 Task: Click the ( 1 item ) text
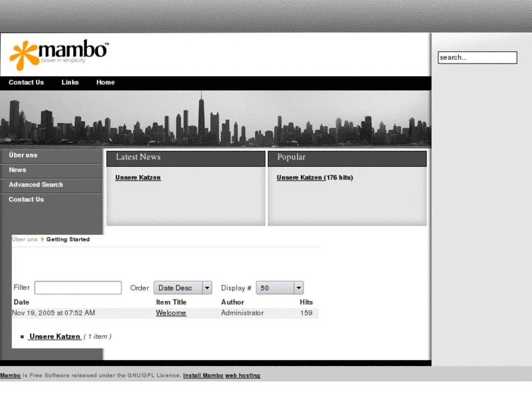tap(97, 337)
